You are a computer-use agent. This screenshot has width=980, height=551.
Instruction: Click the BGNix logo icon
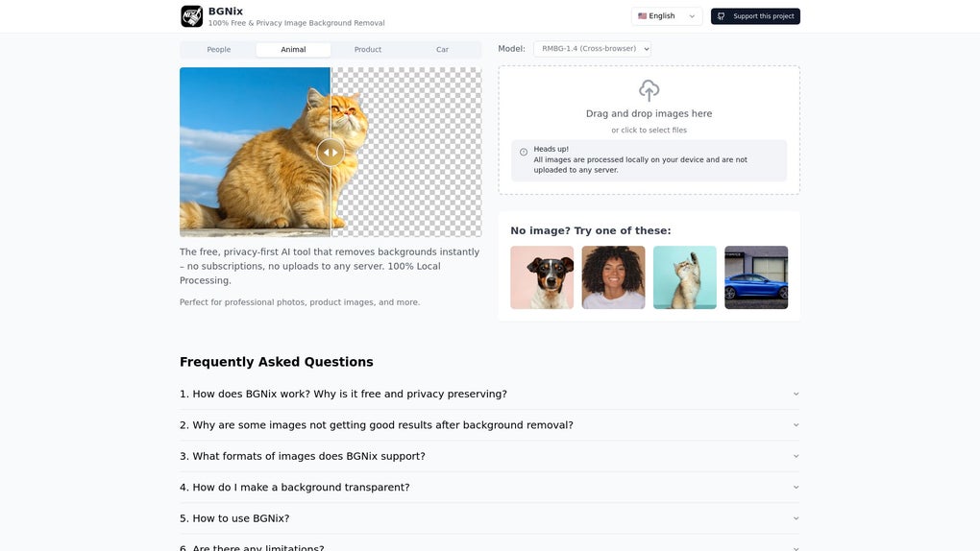pyautogui.click(x=192, y=16)
